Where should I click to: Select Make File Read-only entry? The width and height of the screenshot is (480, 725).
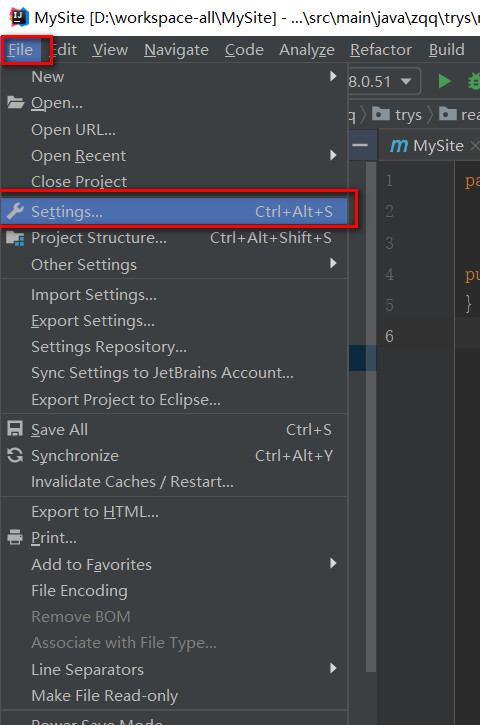[x=174, y=695]
